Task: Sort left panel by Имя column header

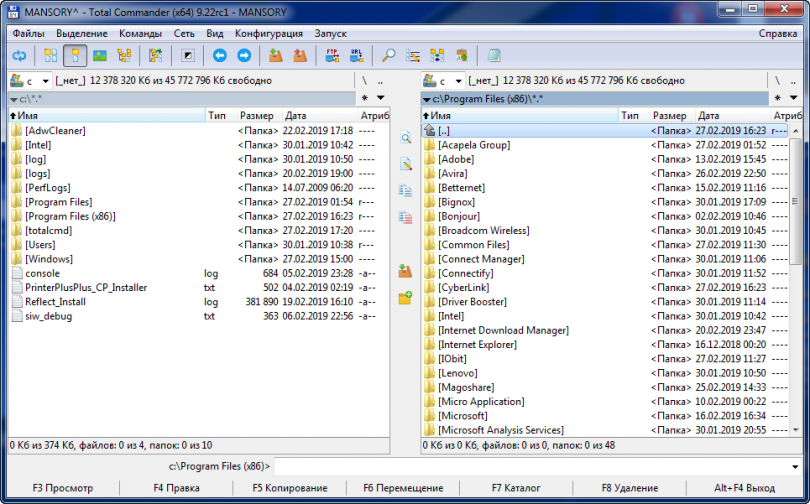Action: 107,116
